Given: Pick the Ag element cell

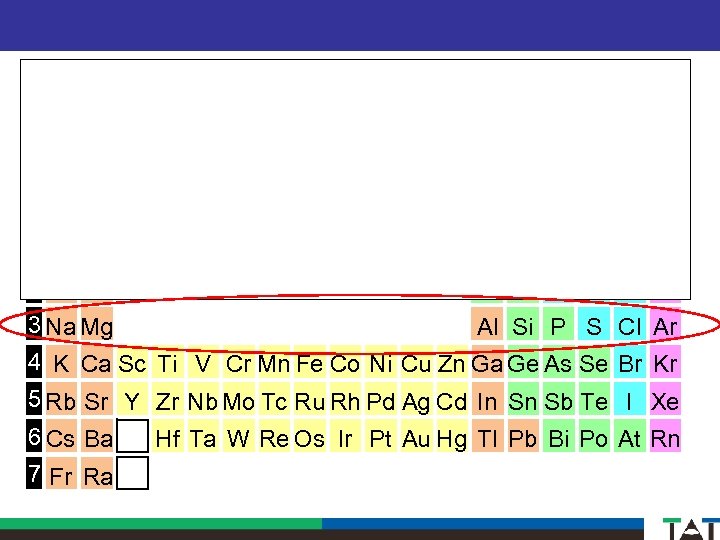Looking at the screenshot, I should pyautogui.click(x=416, y=399).
